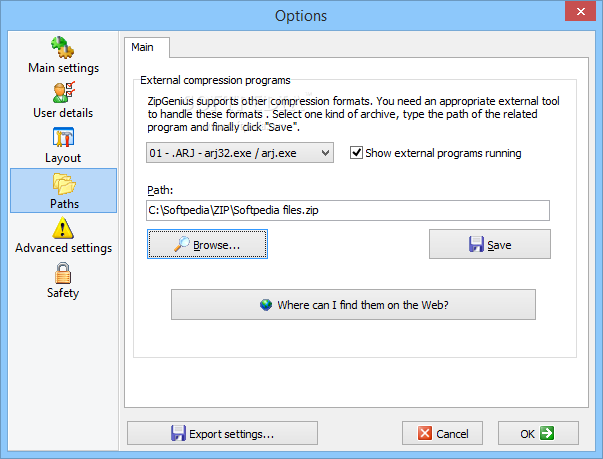Open the Safety padlock icon

63,273
